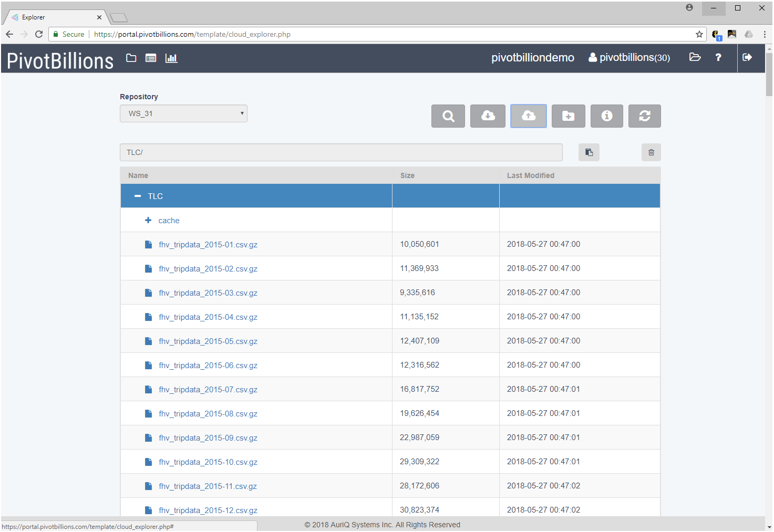Click scrollbar down arrow
Viewport: 774px width, 532px height.
point(769,527)
